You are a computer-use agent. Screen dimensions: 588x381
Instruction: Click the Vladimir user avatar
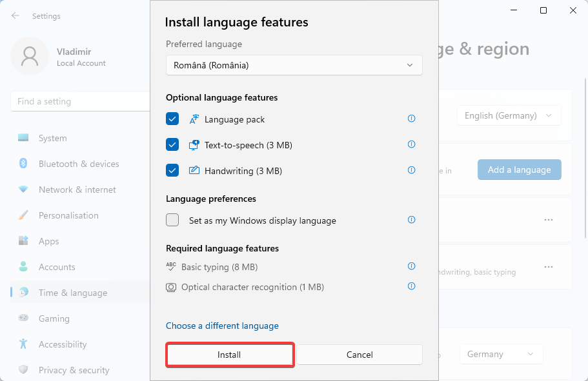pyautogui.click(x=30, y=56)
